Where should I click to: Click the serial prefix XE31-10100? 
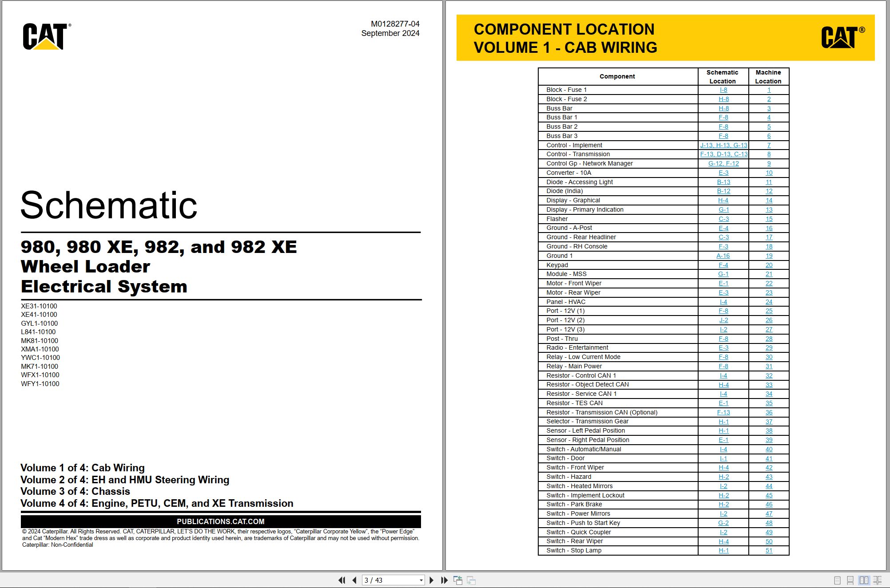[39, 306]
